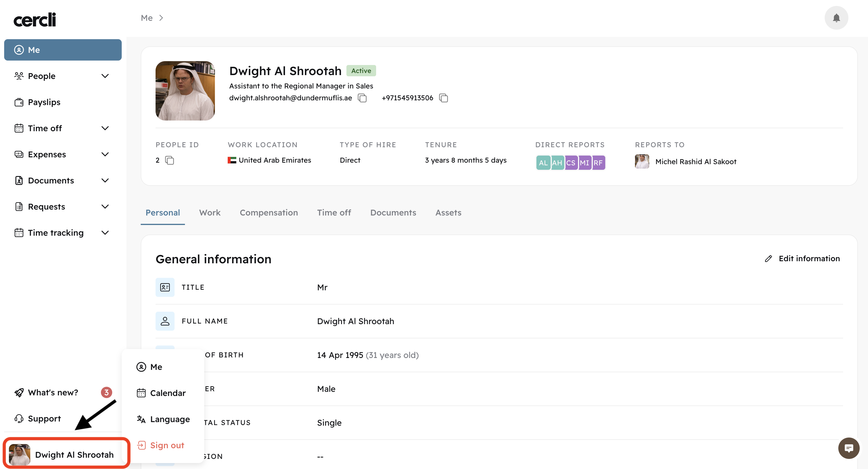This screenshot has height=469, width=868.
Task: Open the notifications bell
Action: pyautogui.click(x=836, y=18)
